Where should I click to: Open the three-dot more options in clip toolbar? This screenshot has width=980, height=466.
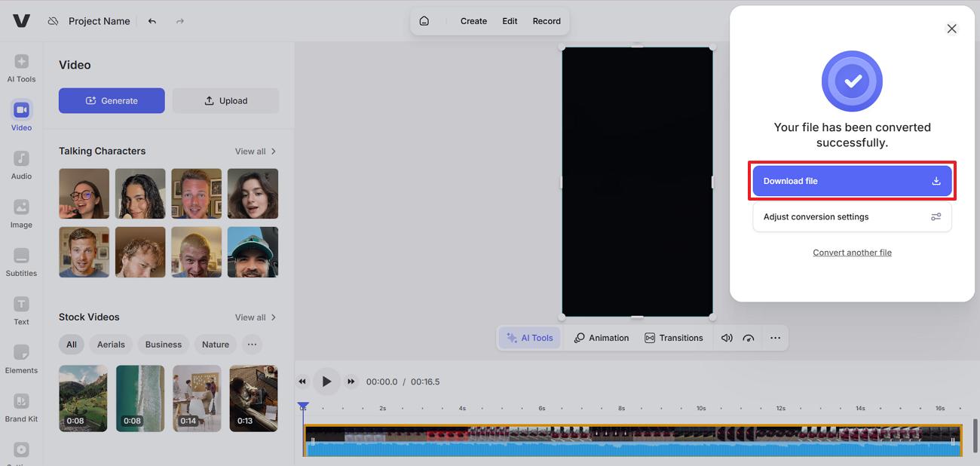pos(775,338)
